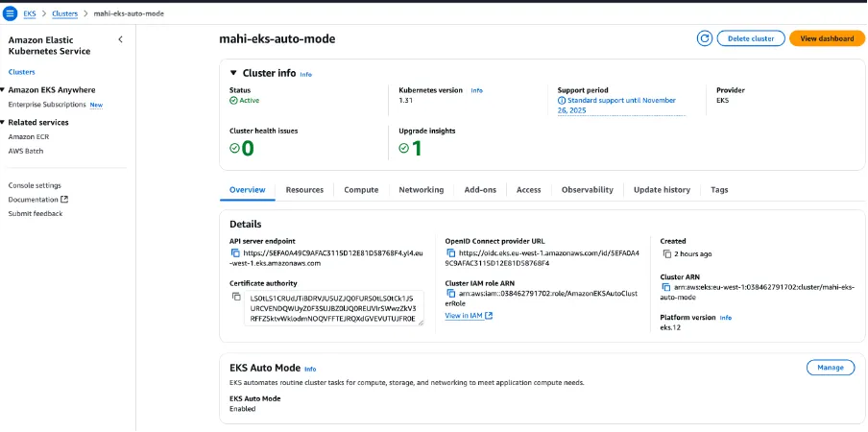The width and height of the screenshot is (868, 432).
Task: Switch to the Overview tab
Action: pos(248,190)
